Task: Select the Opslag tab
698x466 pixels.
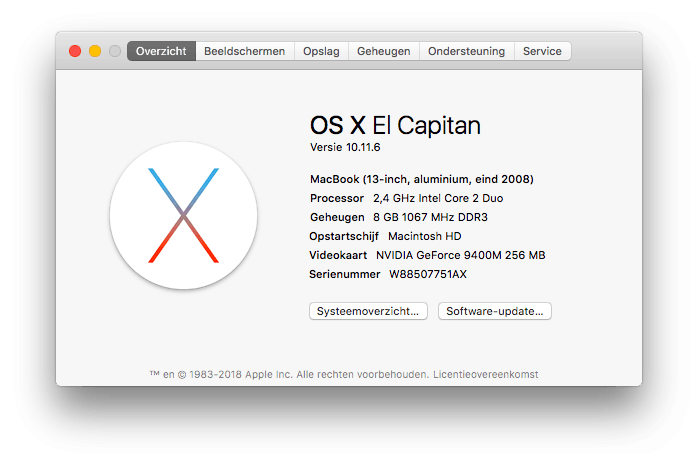Action: 321,51
